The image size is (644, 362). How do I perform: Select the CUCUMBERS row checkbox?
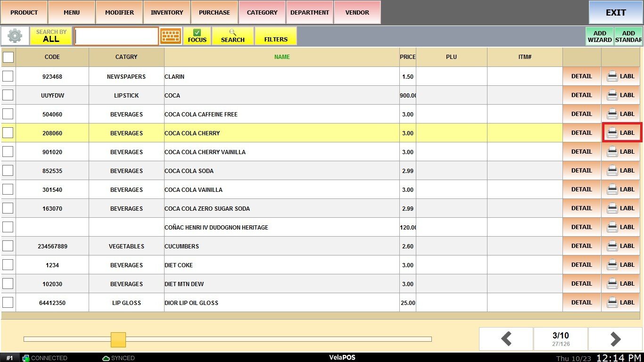pyautogui.click(x=8, y=246)
